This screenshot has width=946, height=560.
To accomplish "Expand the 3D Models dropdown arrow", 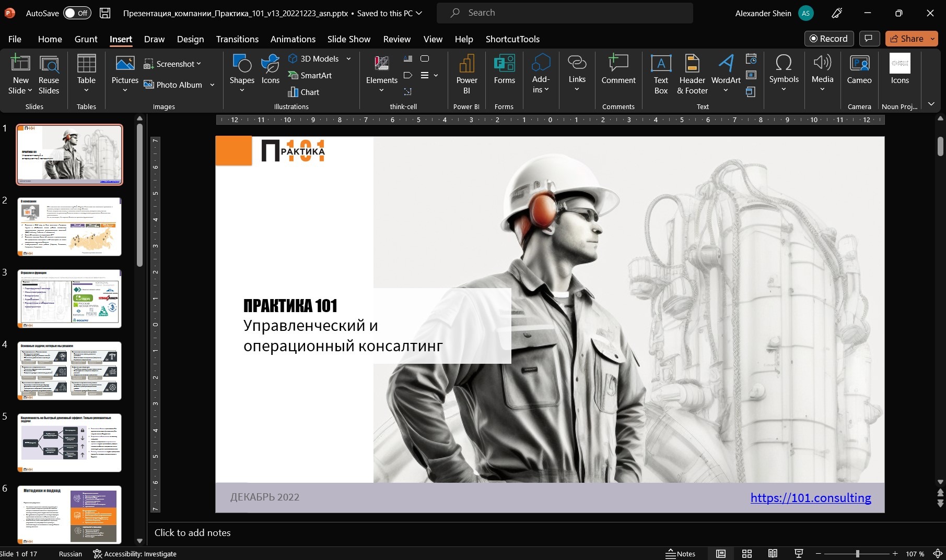I will (x=348, y=59).
